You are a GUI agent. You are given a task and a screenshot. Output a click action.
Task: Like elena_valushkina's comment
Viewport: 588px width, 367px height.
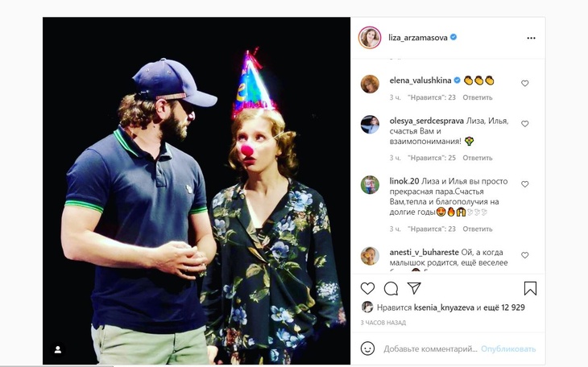tap(525, 84)
